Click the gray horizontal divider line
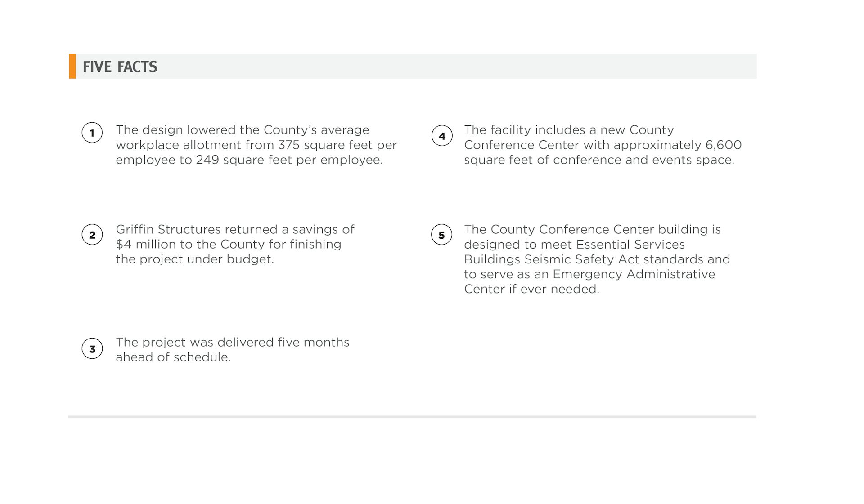The height and width of the screenshot is (504, 864). [412, 417]
